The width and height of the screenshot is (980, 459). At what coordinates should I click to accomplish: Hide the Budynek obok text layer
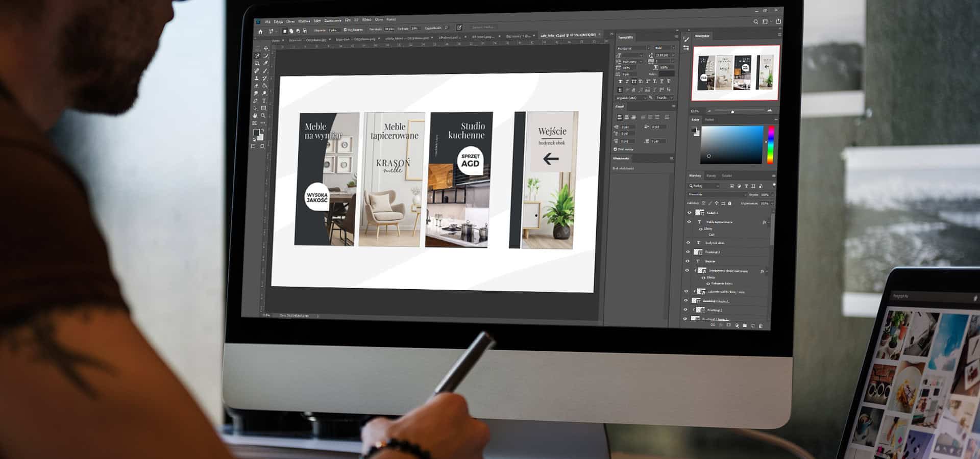(688, 243)
